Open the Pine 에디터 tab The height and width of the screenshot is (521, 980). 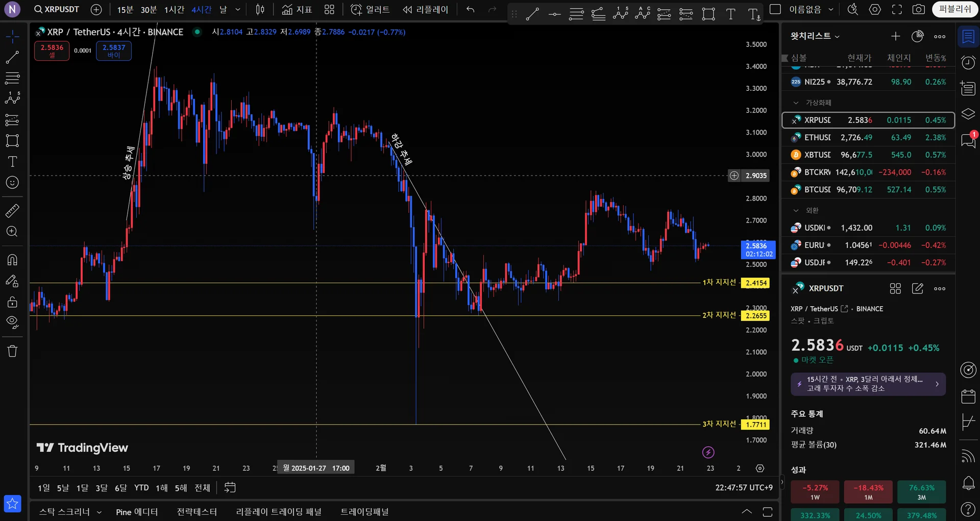pos(137,512)
